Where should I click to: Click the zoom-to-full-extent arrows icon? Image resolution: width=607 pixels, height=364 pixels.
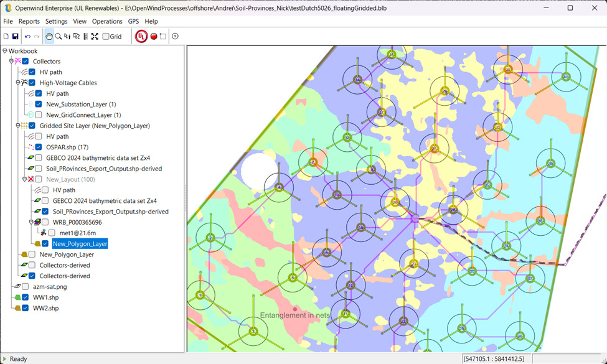pyautogui.click(x=95, y=37)
